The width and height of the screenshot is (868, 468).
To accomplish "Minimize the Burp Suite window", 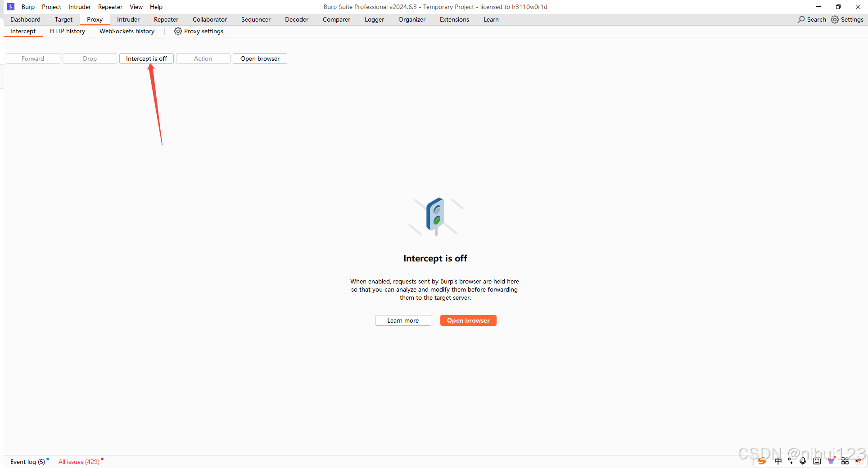I will point(818,7).
